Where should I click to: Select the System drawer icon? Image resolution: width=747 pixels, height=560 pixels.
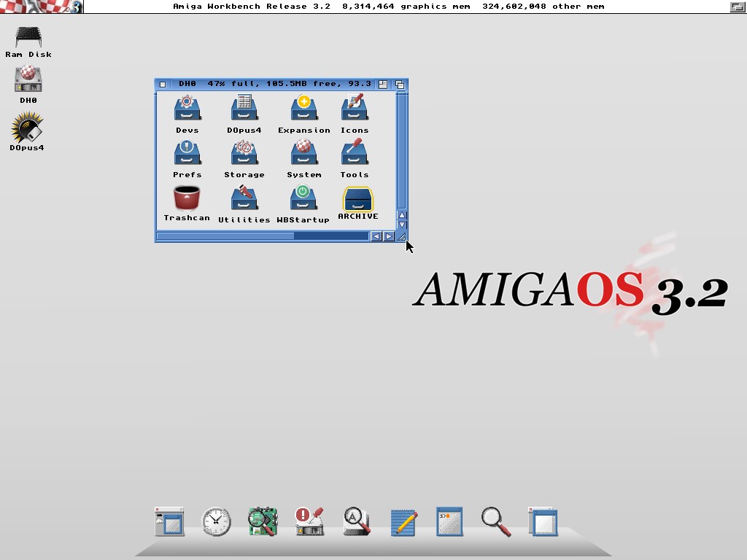303,154
